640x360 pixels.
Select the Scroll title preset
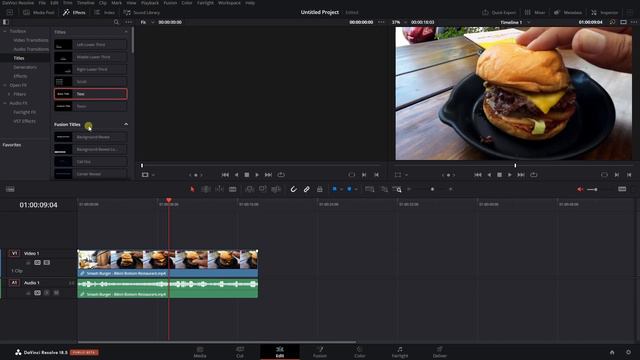coord(91,82)
